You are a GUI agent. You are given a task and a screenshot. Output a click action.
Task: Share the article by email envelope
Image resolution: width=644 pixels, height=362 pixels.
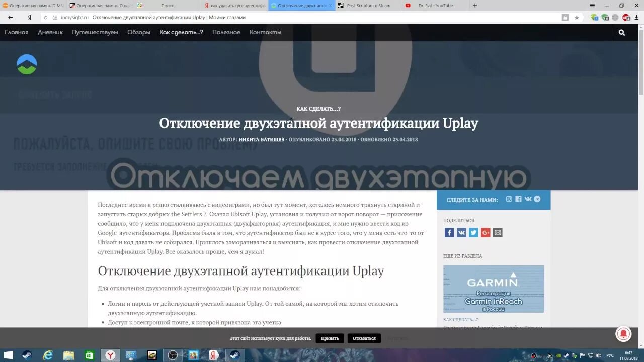pos(498,232)
